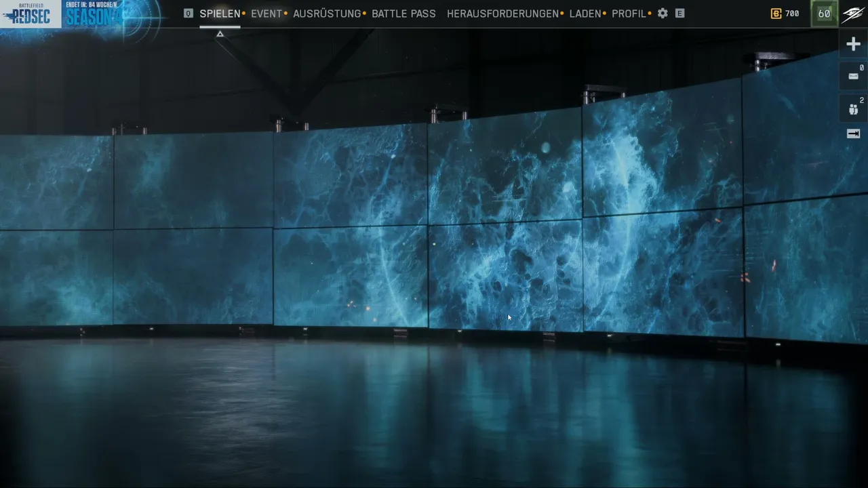Image resolution: width=868 pixels, height=488 pixels.
Task: Open the Season 4 banner
Action: [x=94, y=14]
